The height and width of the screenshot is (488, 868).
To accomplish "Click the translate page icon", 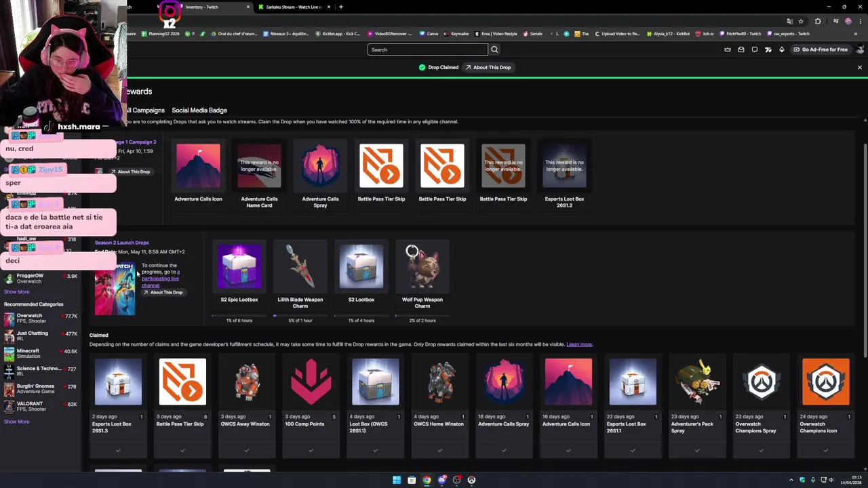I will 789,21.
